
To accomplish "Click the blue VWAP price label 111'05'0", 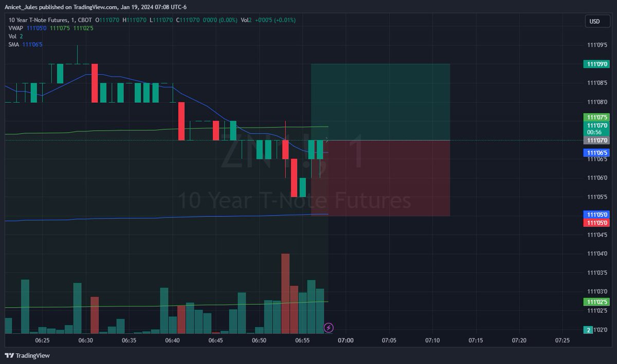I will click(x=595, y=215).
